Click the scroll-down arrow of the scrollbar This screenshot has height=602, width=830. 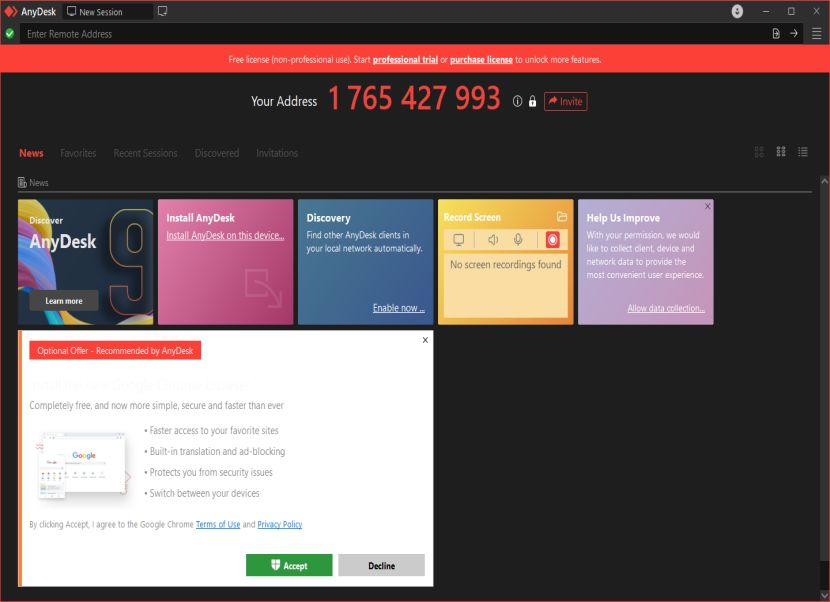(824, 595)
